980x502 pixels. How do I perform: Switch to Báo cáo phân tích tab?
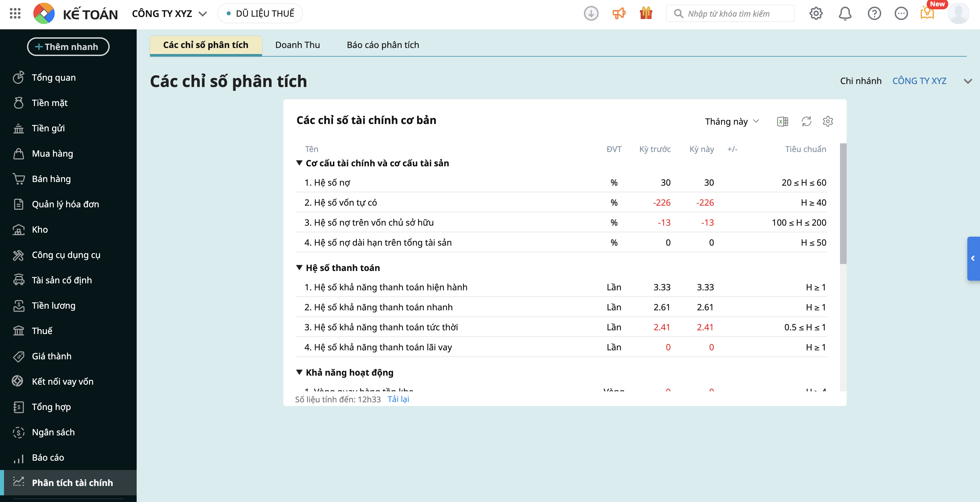click(x=383, y=45)
